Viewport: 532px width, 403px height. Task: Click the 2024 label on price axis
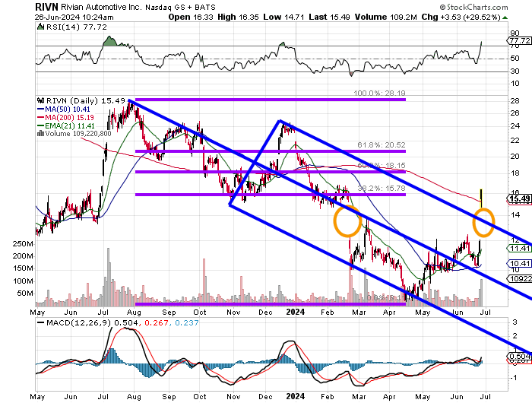tap(295, 312)
